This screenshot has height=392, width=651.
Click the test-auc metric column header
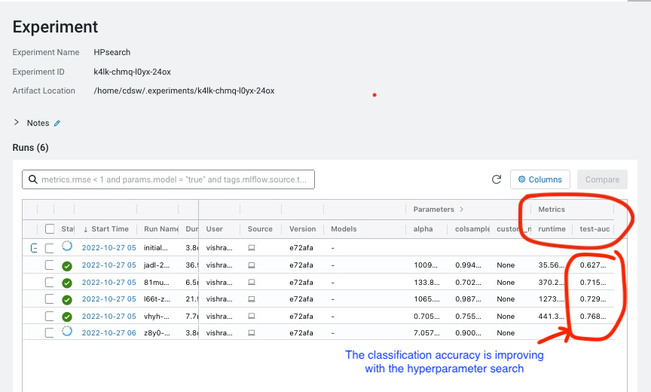coord(595,229)
